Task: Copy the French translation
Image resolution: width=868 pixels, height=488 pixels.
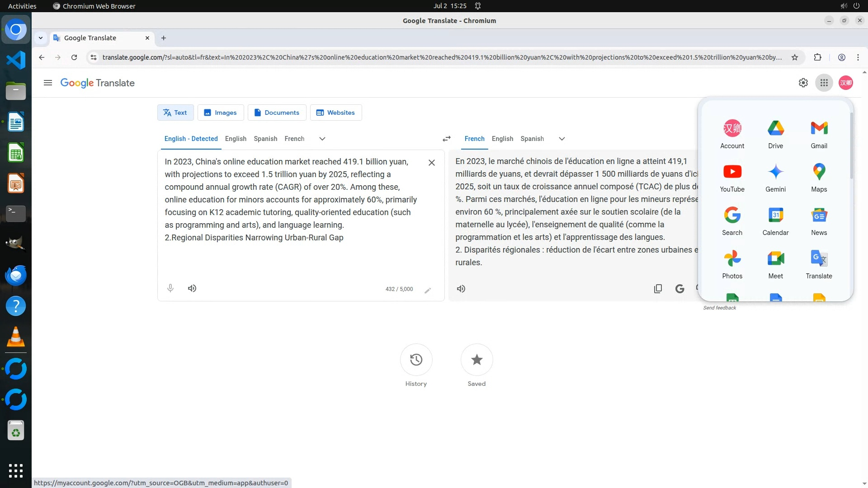Action: [x=658, y=289]
